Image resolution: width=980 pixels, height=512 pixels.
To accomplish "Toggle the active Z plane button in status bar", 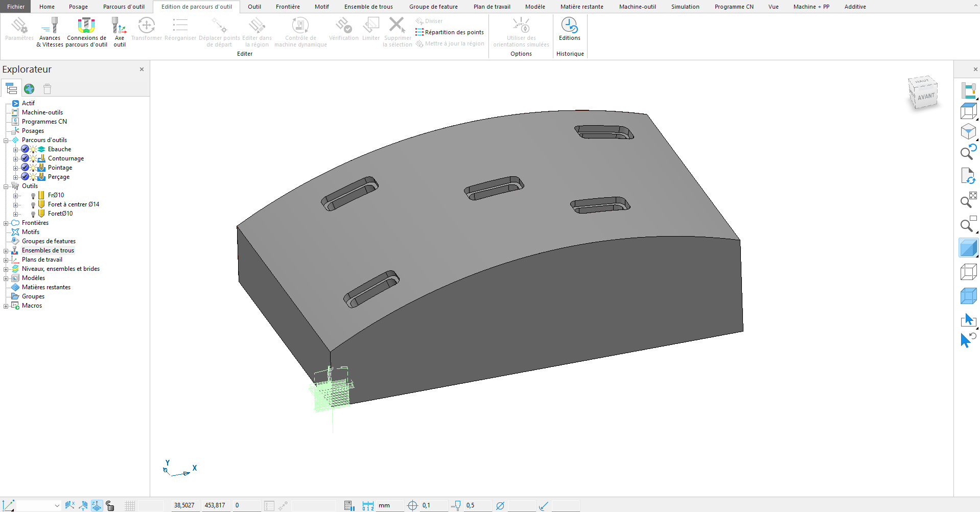I will 97,505.
